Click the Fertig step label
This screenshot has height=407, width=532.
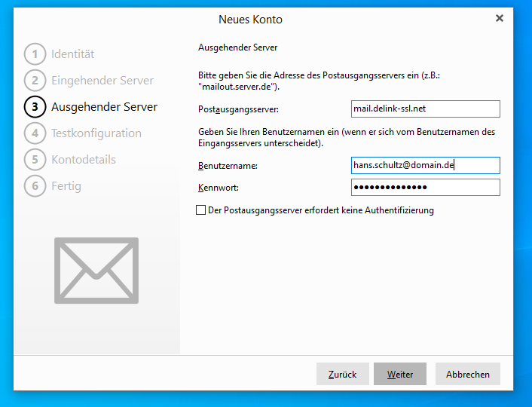point(66,186)
